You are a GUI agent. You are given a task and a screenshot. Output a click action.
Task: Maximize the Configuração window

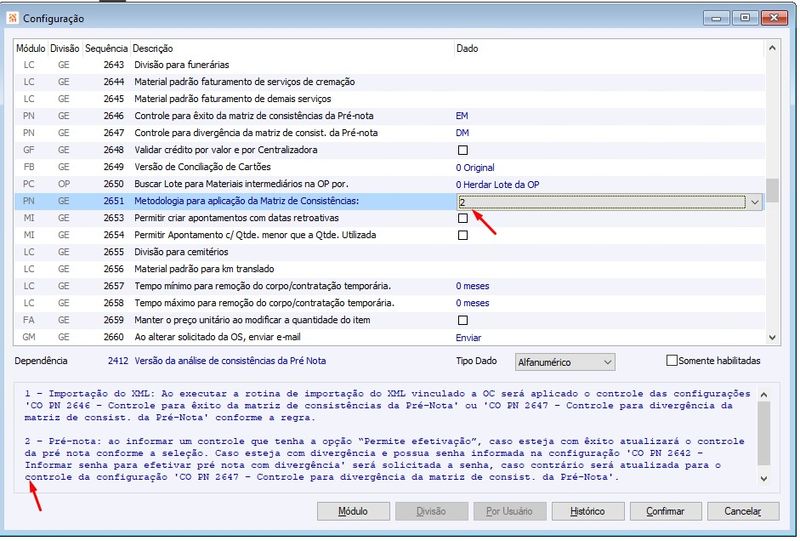(x=745, y=18)
